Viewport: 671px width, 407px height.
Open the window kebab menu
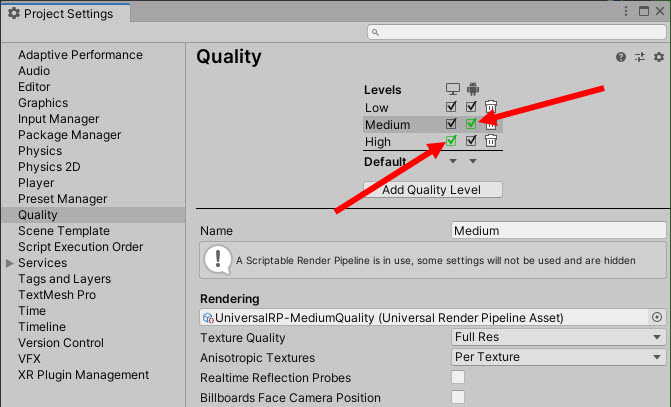pyautogui.click(x=626, y=11)
